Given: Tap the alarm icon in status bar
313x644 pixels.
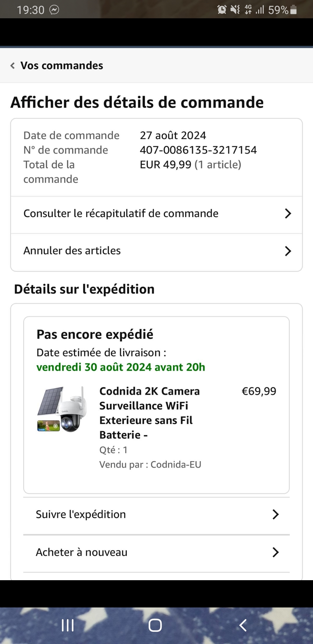Looking at the screenshot, I should point(222,10).
